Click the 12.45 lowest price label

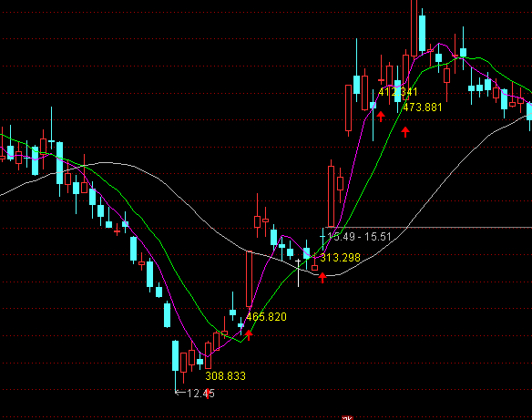click(x=200, y=394)
